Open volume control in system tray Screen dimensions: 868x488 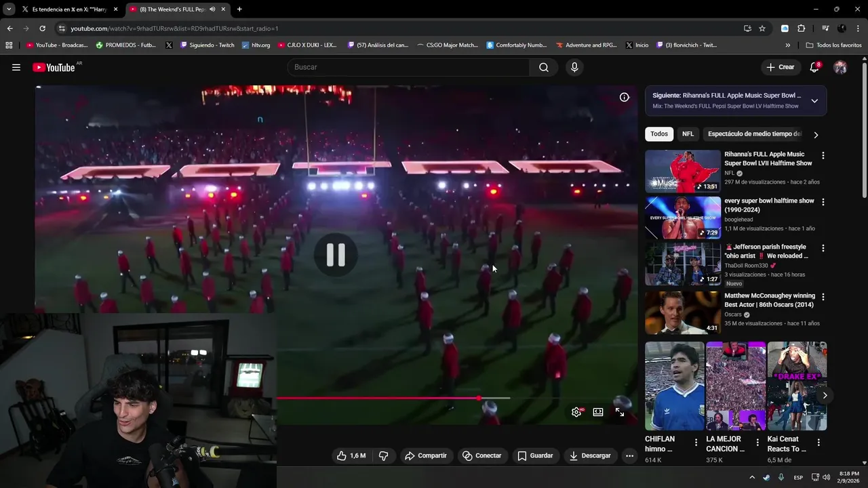pos(826,477)
